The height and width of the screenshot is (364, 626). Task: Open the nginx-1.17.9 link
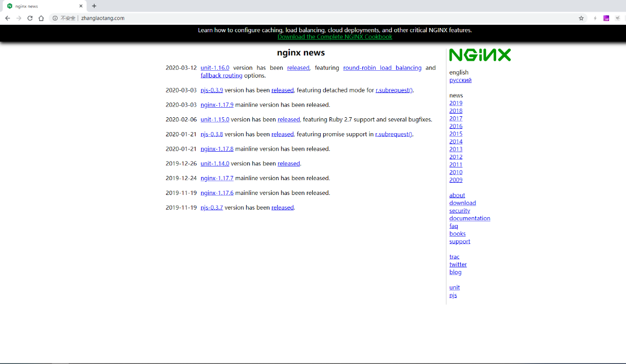tap(217, 105)
